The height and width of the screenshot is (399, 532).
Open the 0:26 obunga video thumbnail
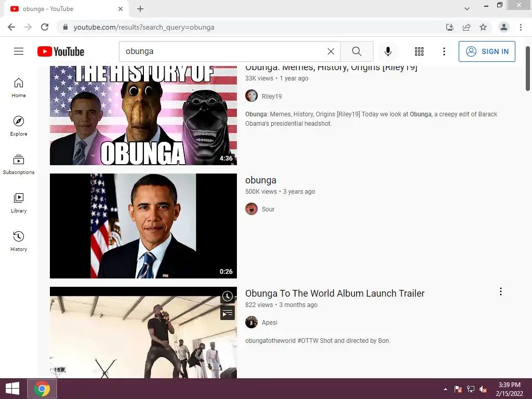click(143, 226)
